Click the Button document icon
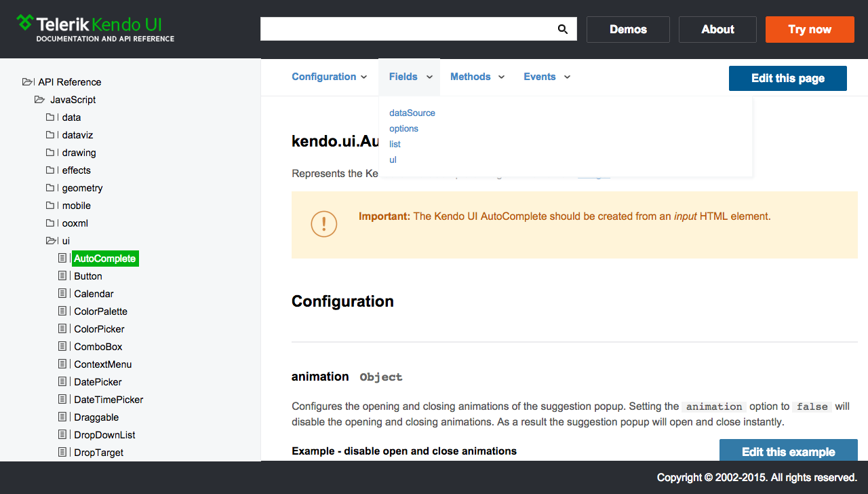The height and width of the screenshot is (494, 868). click(x=62, y=276)
